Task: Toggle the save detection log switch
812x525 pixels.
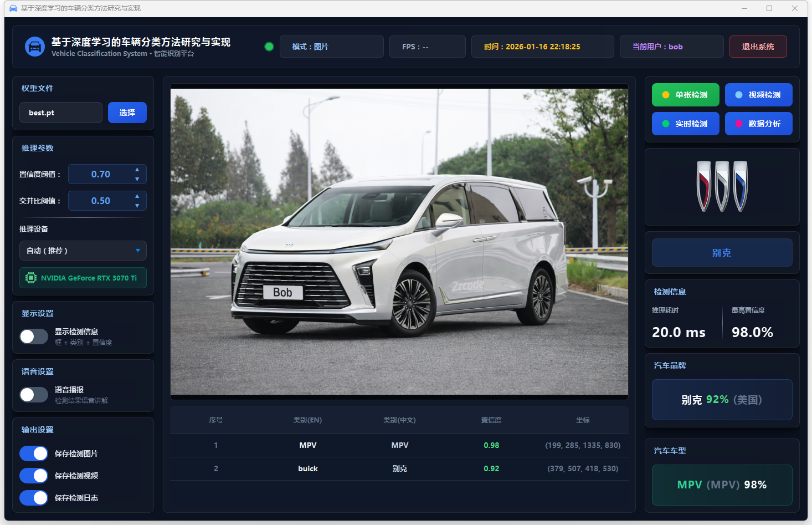Action: 34,498
